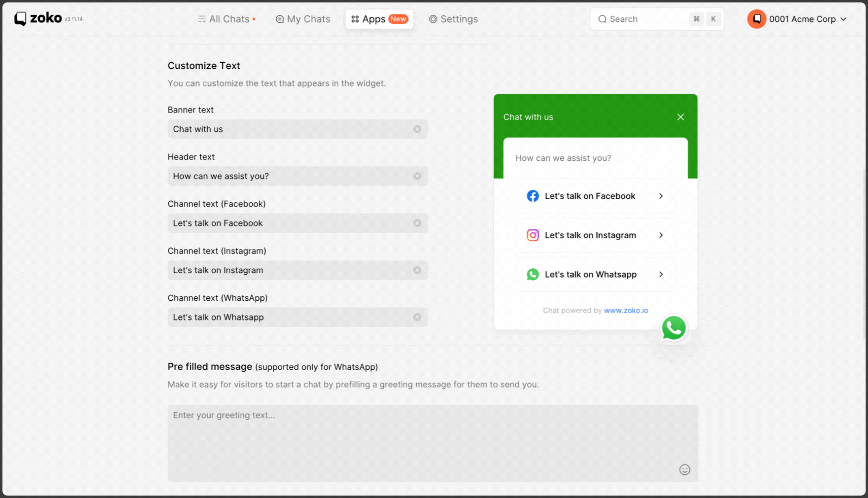Click the chevron on the Whatsapp row

pyautogui.click(x=661, y=275)
